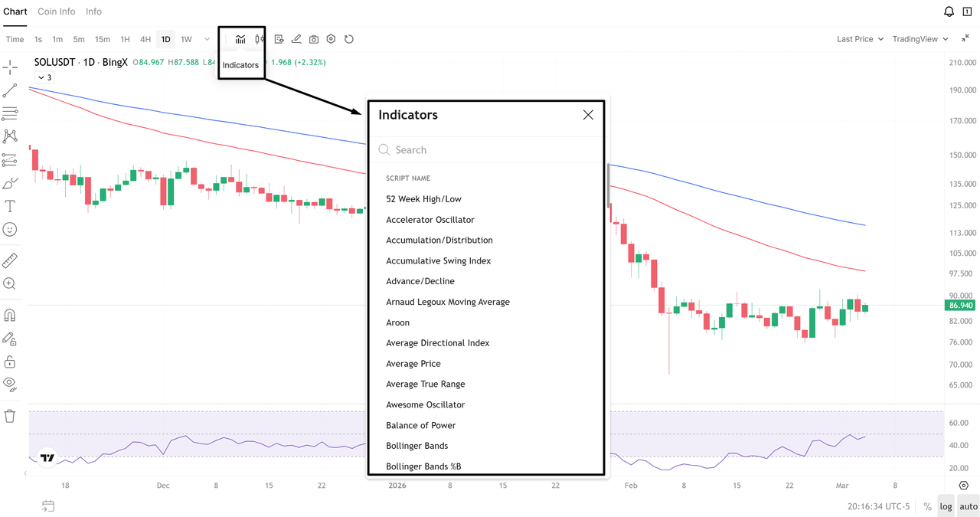Click the indicators list scrollbar
The width and height of the screenshot is (980, 517).
[x=609, y=185]
